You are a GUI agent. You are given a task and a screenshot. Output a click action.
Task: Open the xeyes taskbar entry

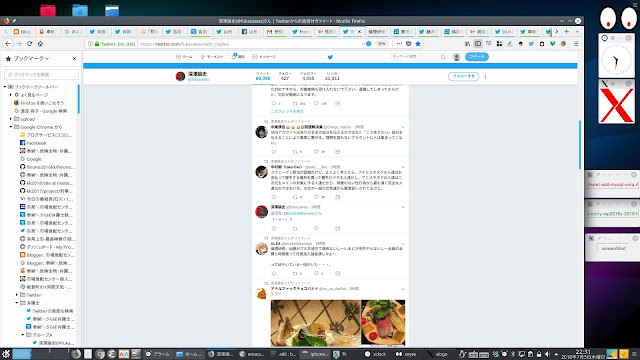(x=406, y=354)
